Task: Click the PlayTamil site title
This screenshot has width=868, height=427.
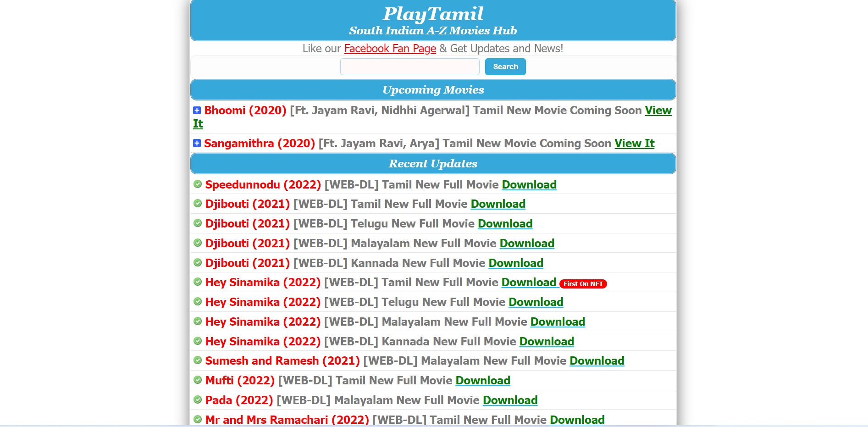Action: click(433, 14)
